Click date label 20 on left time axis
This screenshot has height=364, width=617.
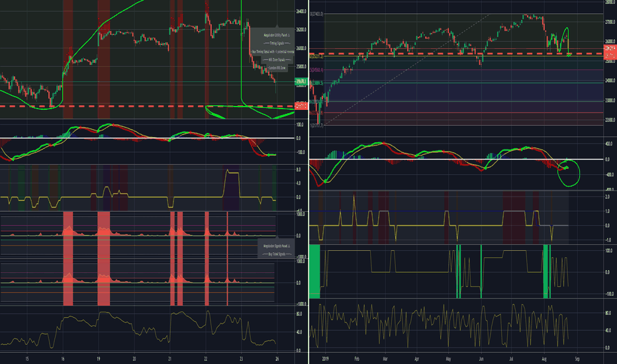click(134, 359)
